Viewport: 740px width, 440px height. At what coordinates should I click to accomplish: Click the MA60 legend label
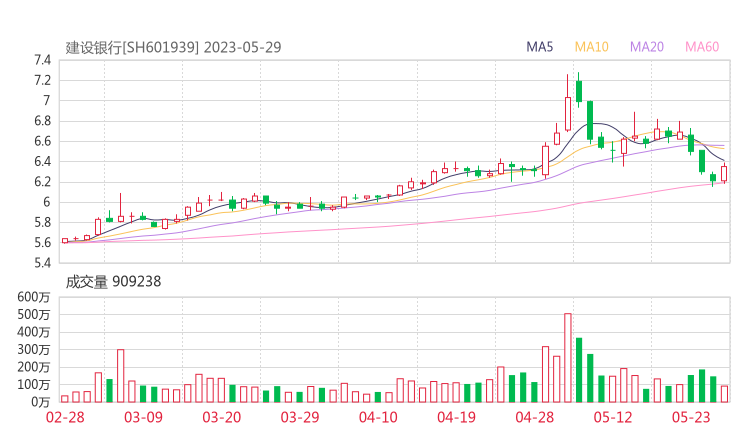point(702,47)
